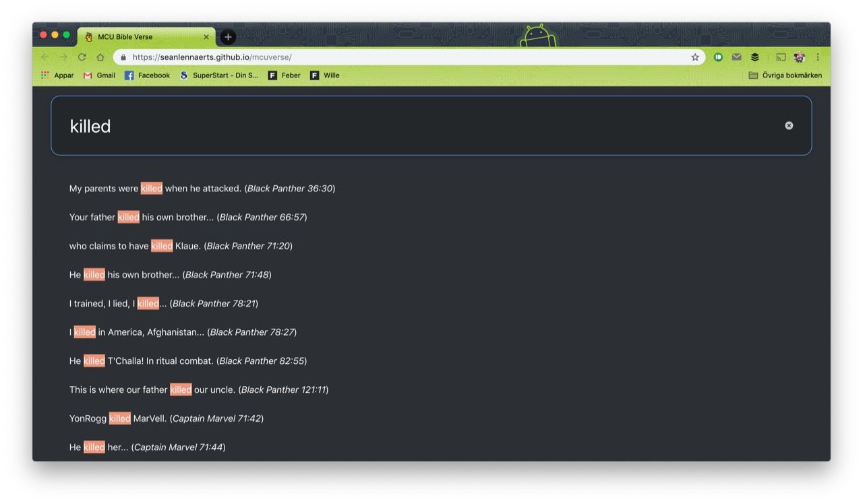Click the Black Panther 121:11 reference
This screenshot has width=863, height=504.
click(283, 389)
